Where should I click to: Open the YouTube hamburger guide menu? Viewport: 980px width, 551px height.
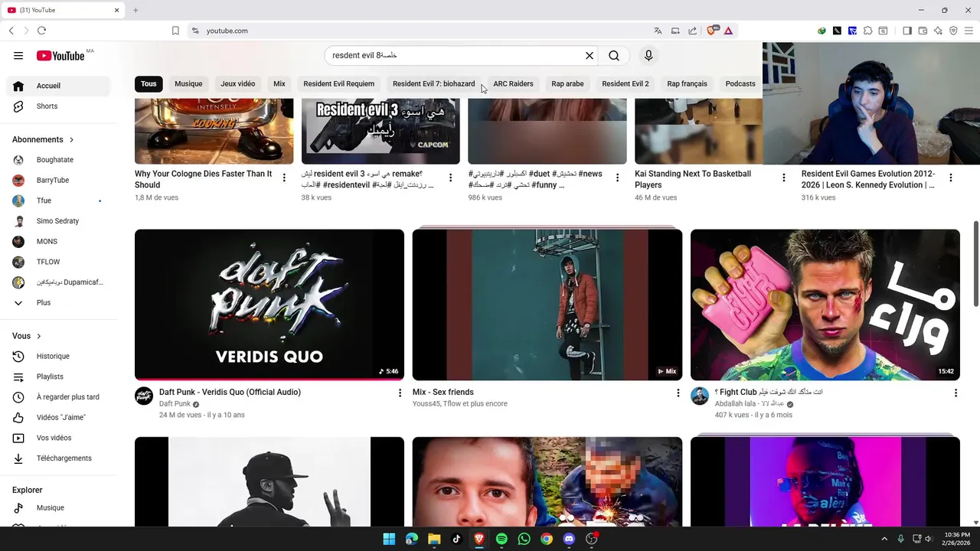[x=18, y=55]
